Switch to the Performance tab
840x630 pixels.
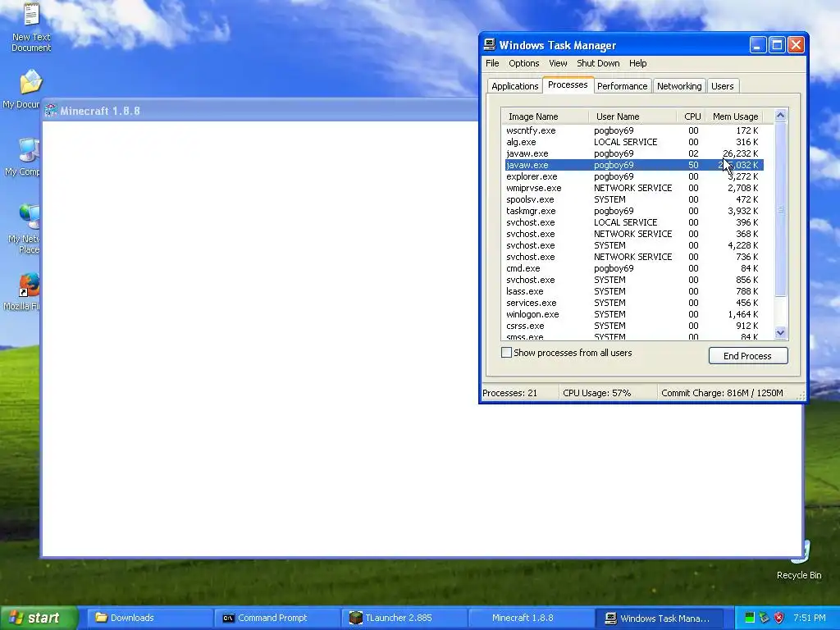pyautogui.click(x=622, y=86)
